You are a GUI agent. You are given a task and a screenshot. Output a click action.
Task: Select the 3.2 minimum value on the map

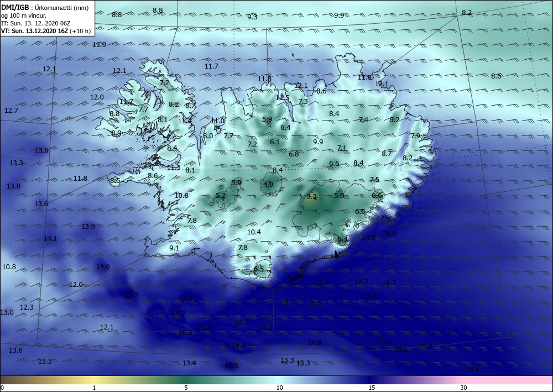(x=311, y=196)
